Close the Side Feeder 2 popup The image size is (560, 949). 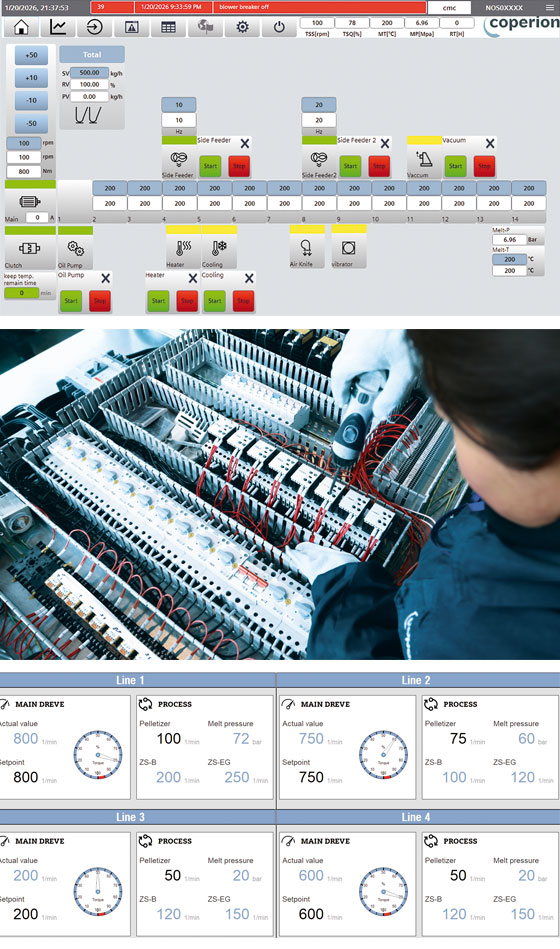[384, 143]
